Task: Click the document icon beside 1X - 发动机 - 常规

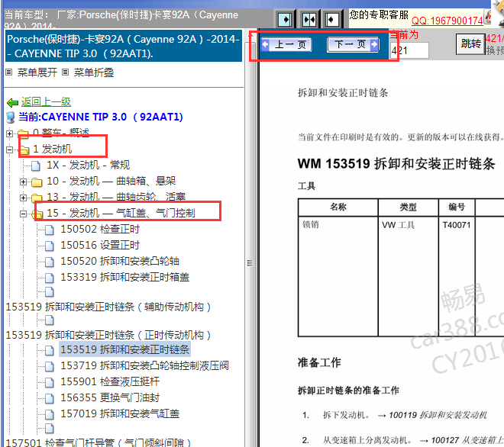Action: pos(36,166)
